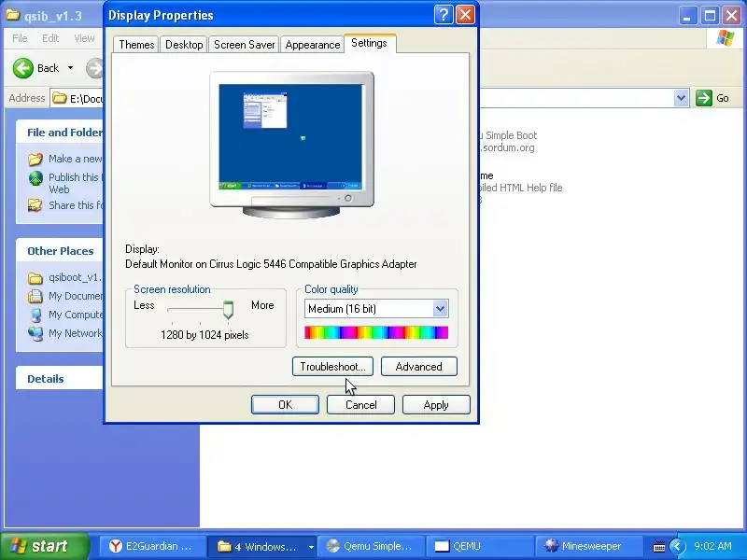
Task: Collapse the Other Places panel header
Action: pos(60,251)
